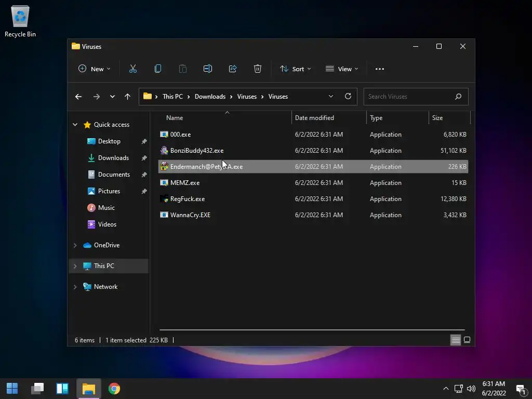Open recent locations dropdown arrow
The image size is (532, 399).
coord(112,97)
